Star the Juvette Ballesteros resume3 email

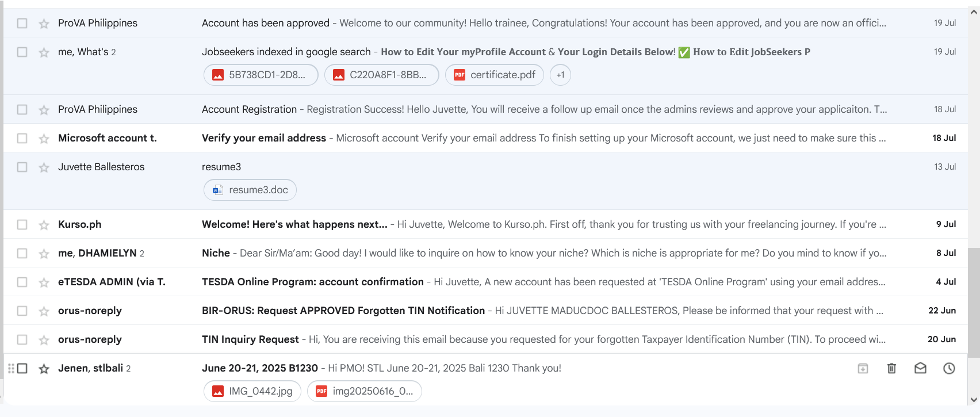44,167
